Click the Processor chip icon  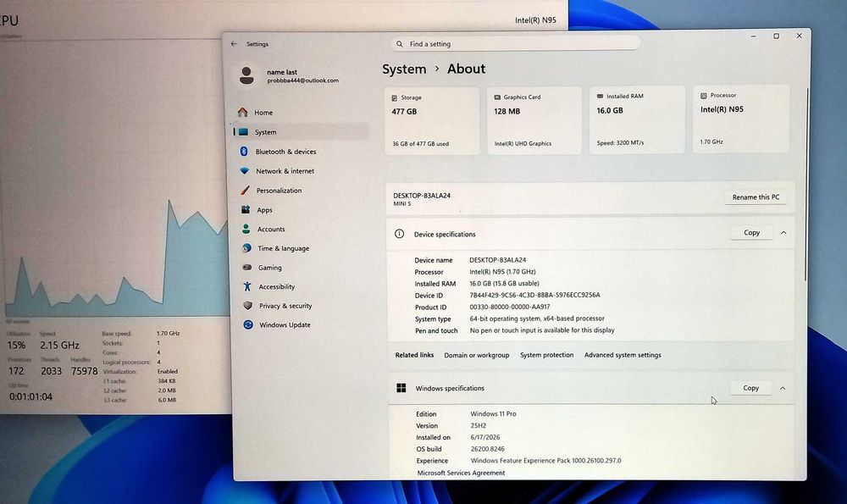point(703,96)
